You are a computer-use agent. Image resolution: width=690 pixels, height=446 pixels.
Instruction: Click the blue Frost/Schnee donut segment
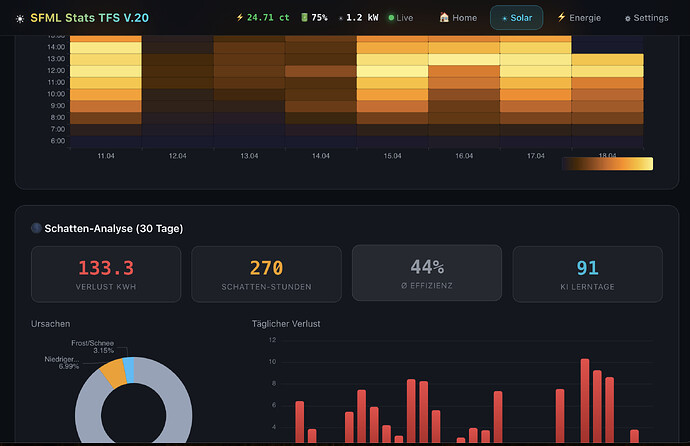(129, 370)
